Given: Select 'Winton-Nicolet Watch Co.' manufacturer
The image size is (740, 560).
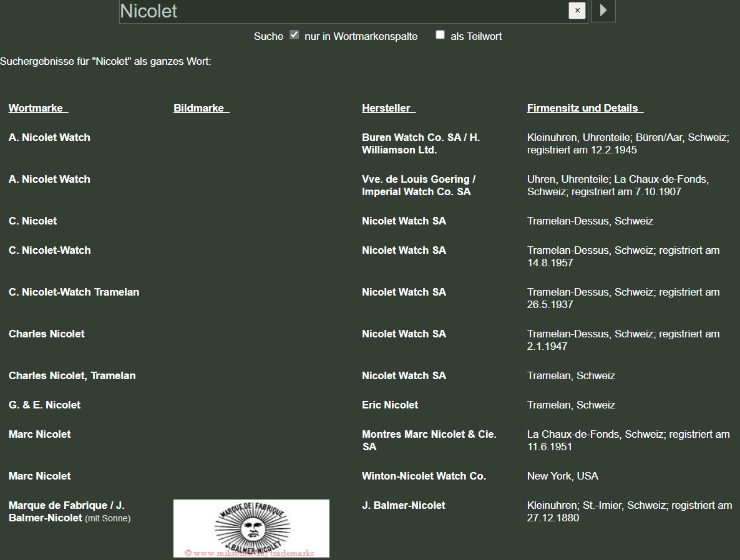Looking at the screenshot, I should coord(424,476).
